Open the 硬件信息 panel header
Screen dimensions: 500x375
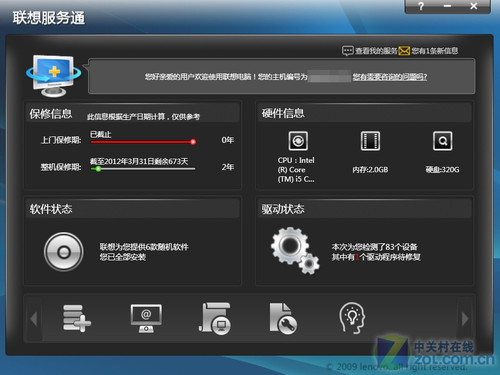[x=364, y=113]
